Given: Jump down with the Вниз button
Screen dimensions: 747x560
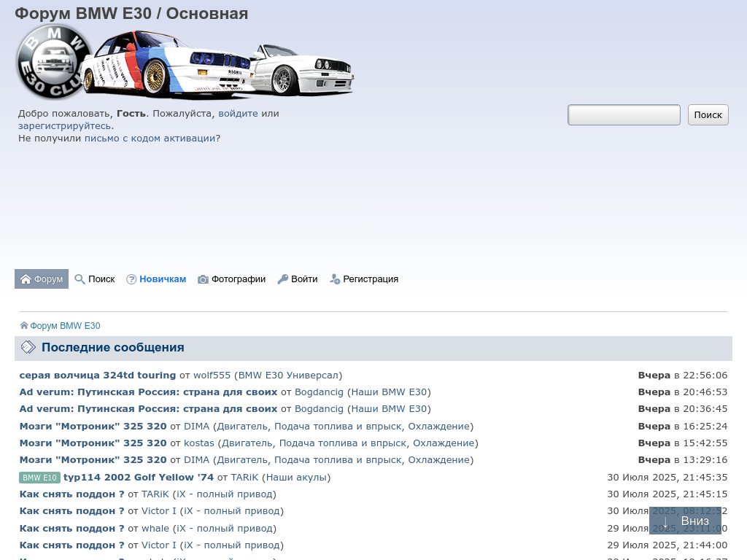Looking at the screenshot, I should (x=685, y=521).
